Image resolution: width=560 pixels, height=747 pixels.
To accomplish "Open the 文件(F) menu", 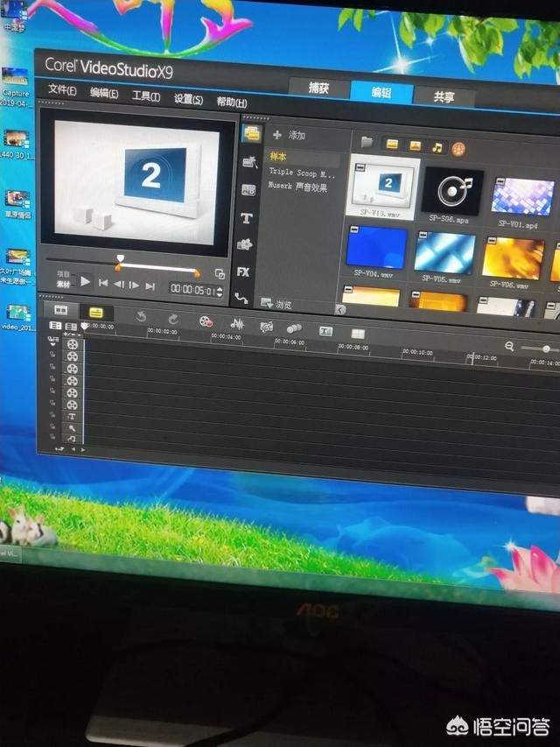I will pyautogui.click(x=62, y=89).
